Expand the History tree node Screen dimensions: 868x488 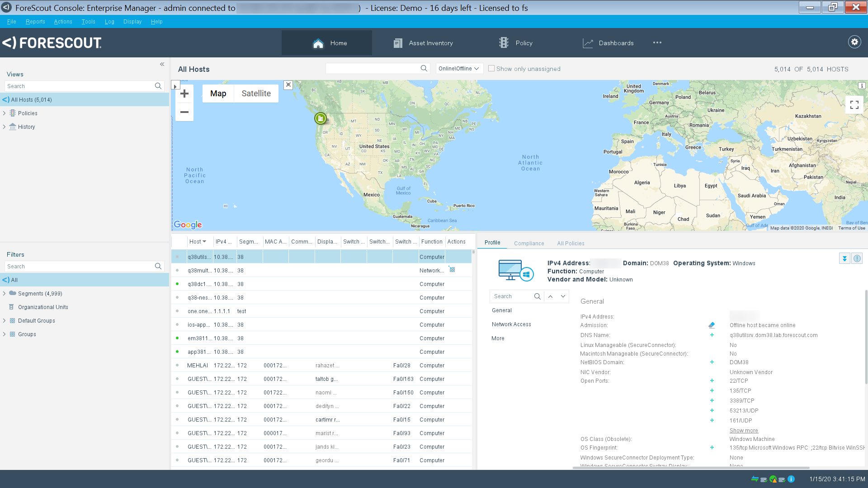(4, 127)
